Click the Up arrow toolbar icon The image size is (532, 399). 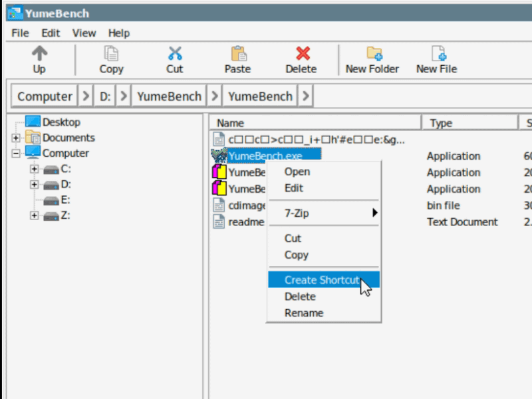point(39,54)
